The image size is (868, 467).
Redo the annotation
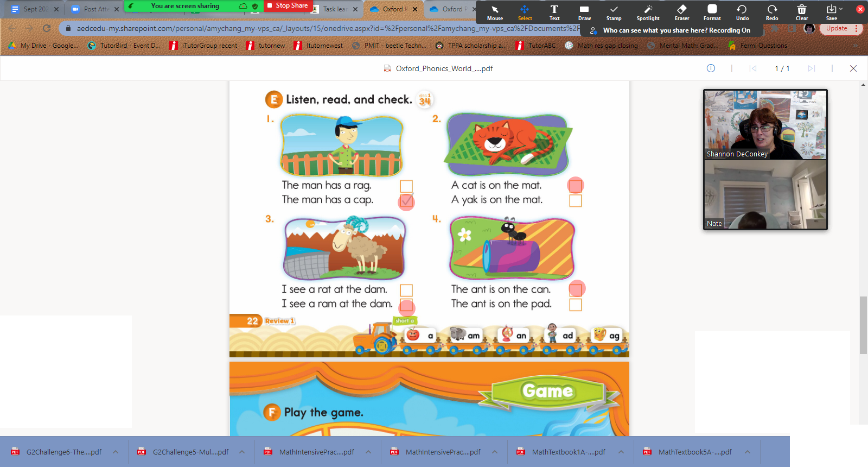[x=772, y=12]
